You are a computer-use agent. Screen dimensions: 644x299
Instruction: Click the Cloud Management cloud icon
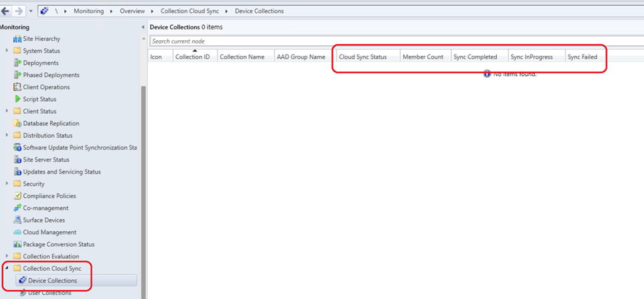[x=18, y=232]
